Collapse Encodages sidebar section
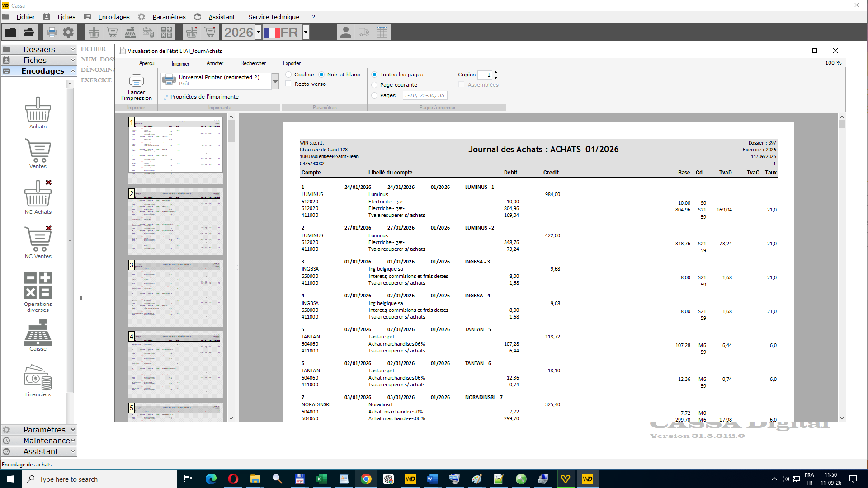Viewport: 868px width, 488px height. click(x=39, y=71)
